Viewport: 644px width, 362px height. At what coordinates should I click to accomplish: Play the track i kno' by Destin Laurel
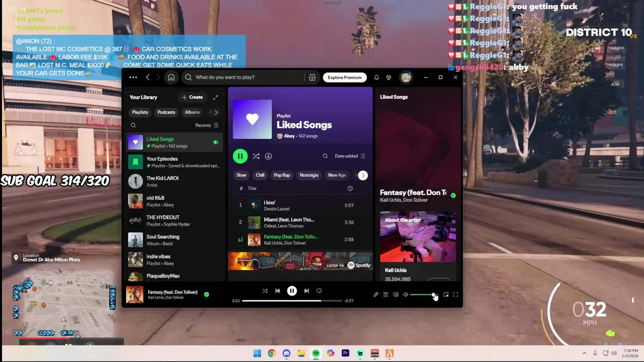[300, 206]
